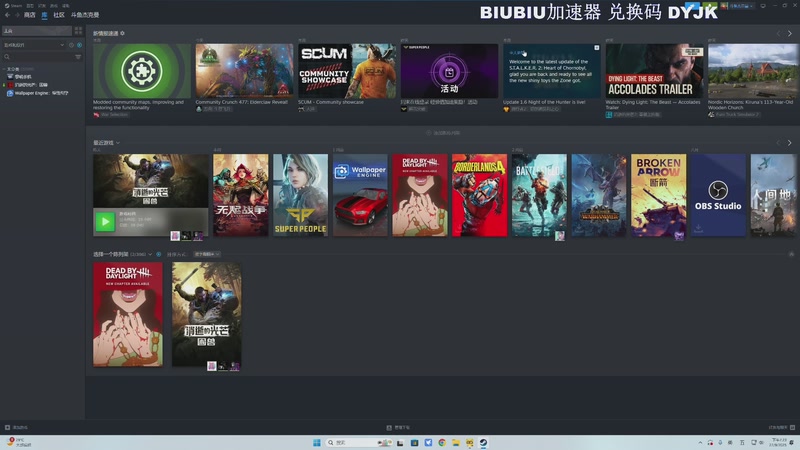Open the Modded community maps news card
Screen dimensions: 800x450
[x=142, y=71]
